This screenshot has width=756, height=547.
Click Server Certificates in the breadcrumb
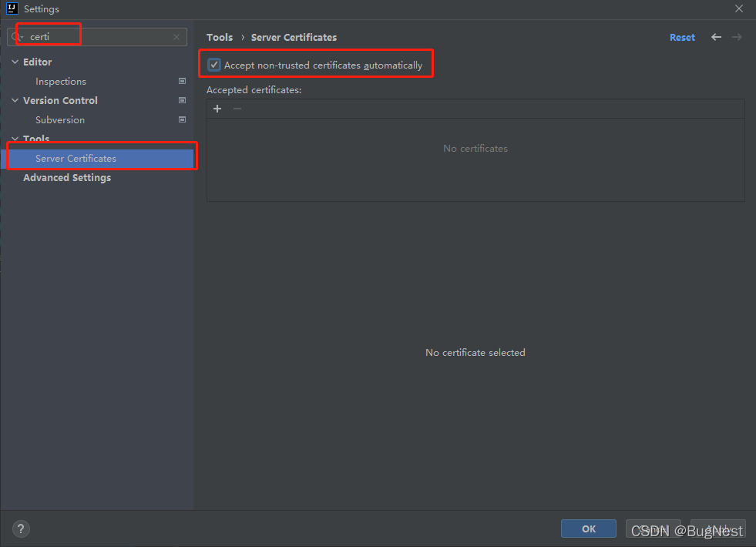(294, 37)
